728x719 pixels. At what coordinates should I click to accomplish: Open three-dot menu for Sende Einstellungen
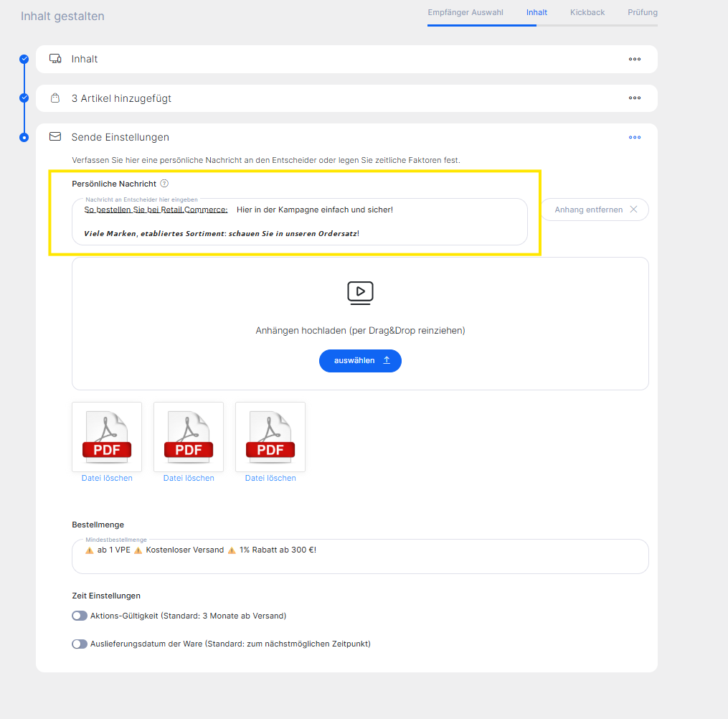coord(635,137)
